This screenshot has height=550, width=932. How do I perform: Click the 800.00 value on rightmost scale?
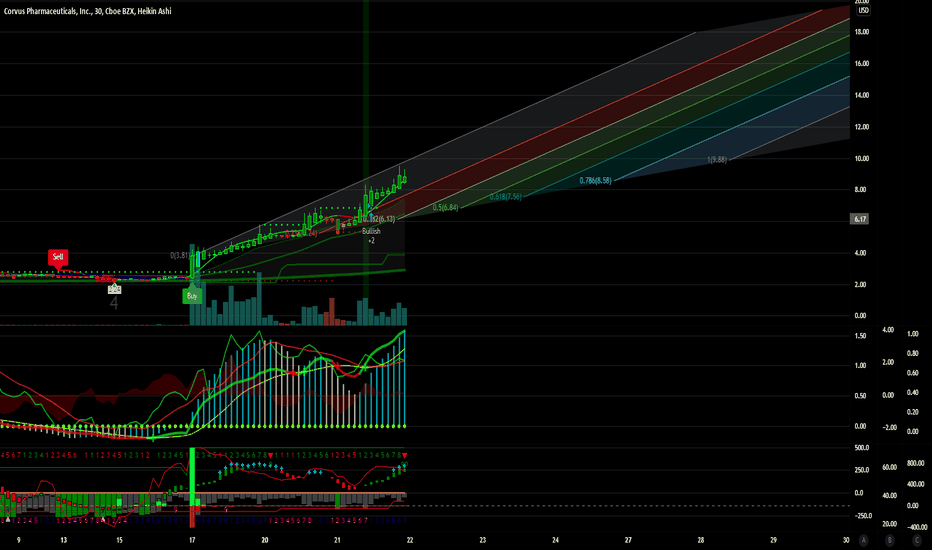click(915, 463)
